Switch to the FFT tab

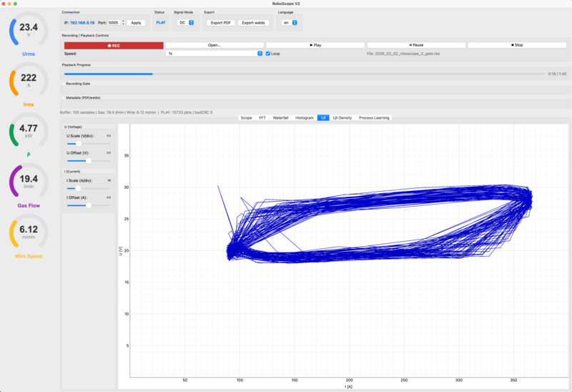point(262,117)
